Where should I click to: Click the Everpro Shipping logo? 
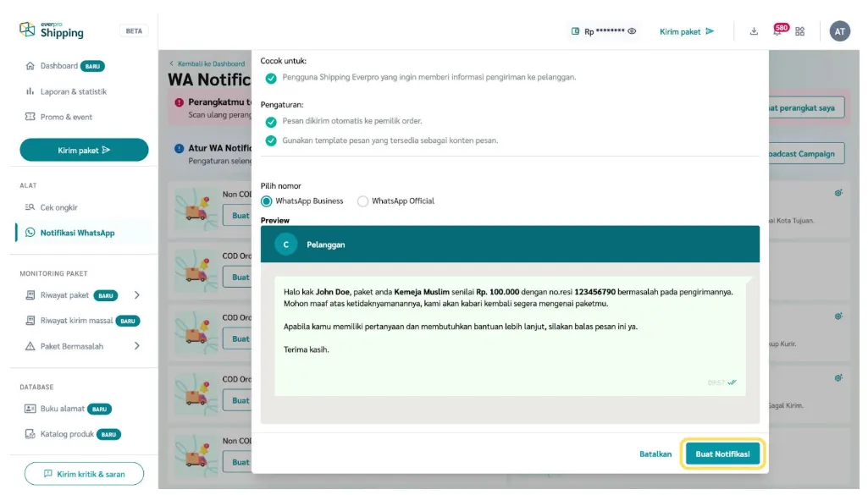coord(53,30)
